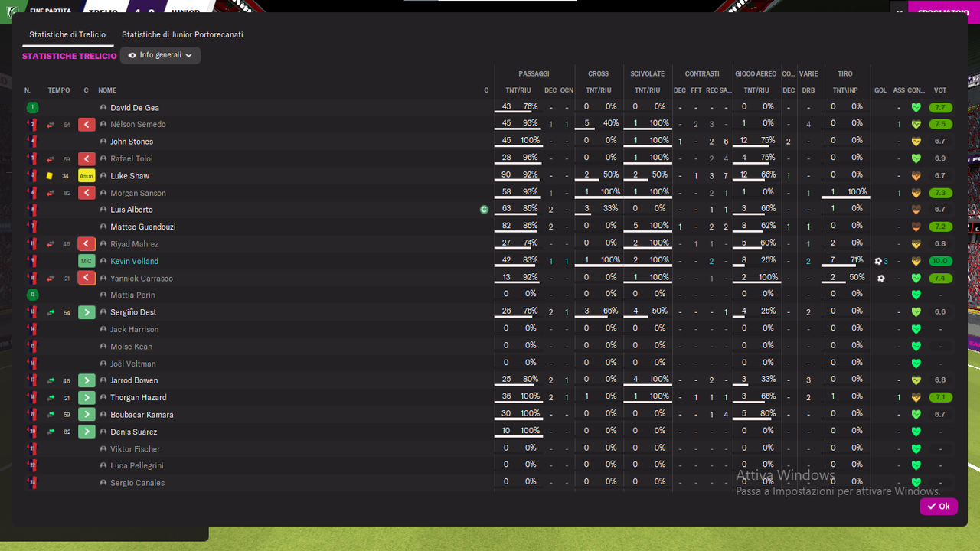Click the green substituted-on icon for Boubacar Kamara
This screenshot has height=551, width=980.
[x=87, y=415]
